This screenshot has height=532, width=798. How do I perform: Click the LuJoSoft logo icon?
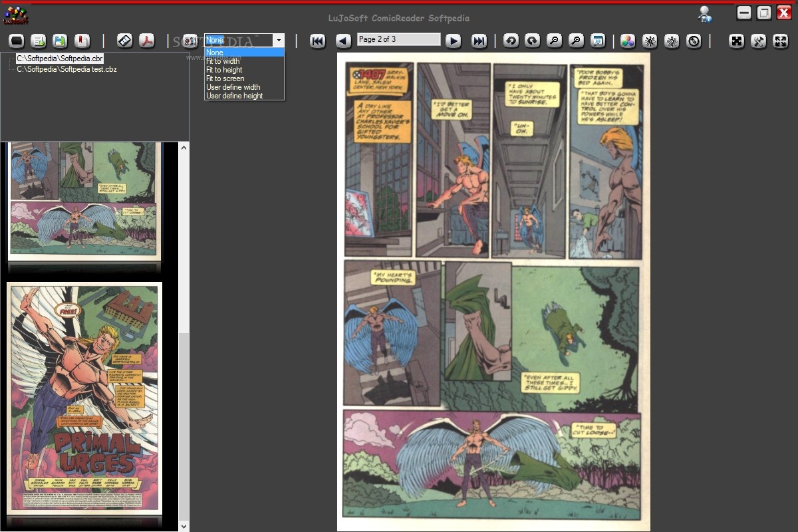click(16, 15)
